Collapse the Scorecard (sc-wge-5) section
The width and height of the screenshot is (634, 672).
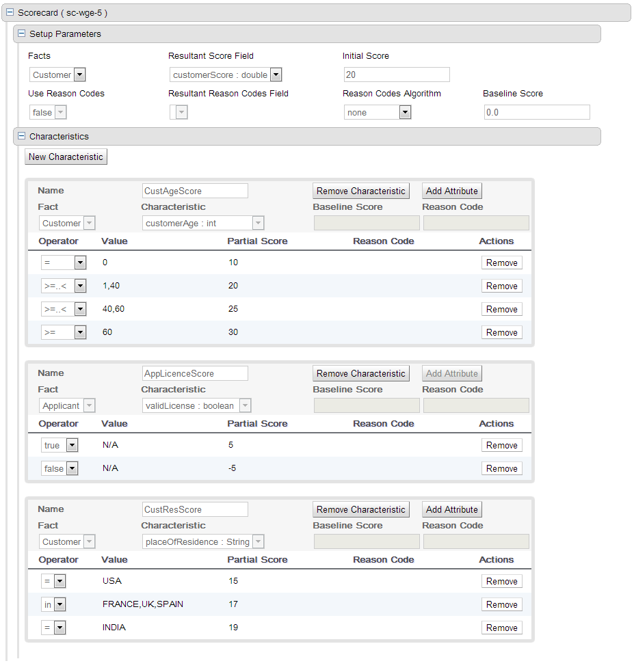[10, 13]
